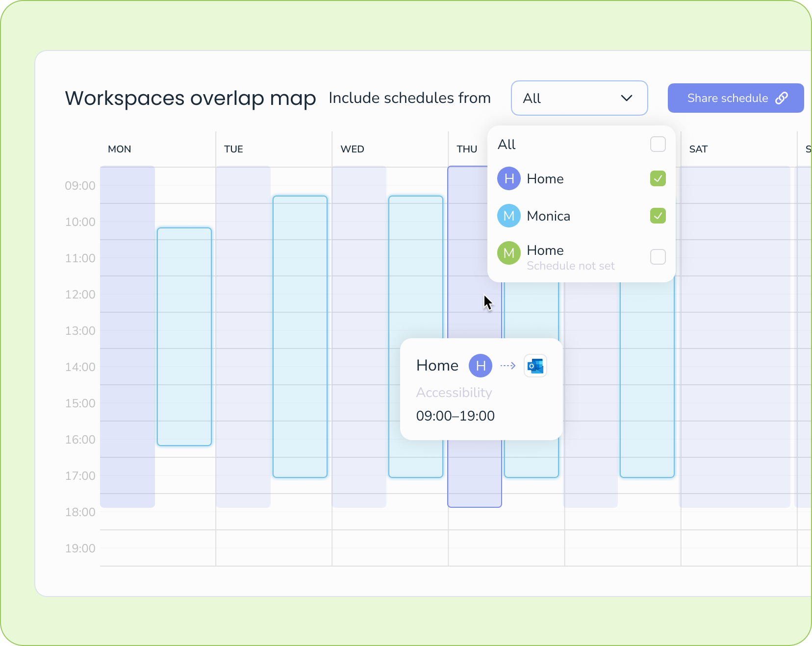Click the link icon on the Share schedule button

[x=782, y=98]
